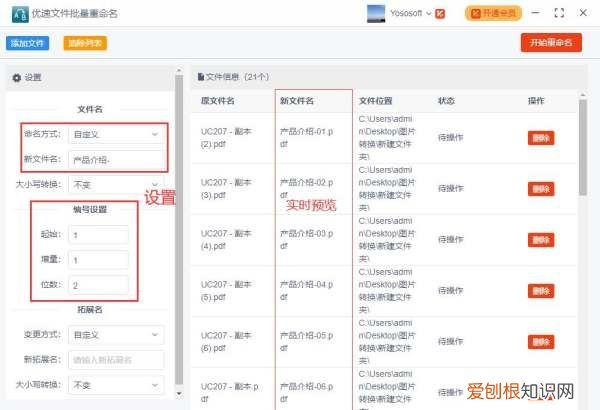Click the 文件信息 document icon
The width and height of the screenshot is (600, 410).
[201, 77]
